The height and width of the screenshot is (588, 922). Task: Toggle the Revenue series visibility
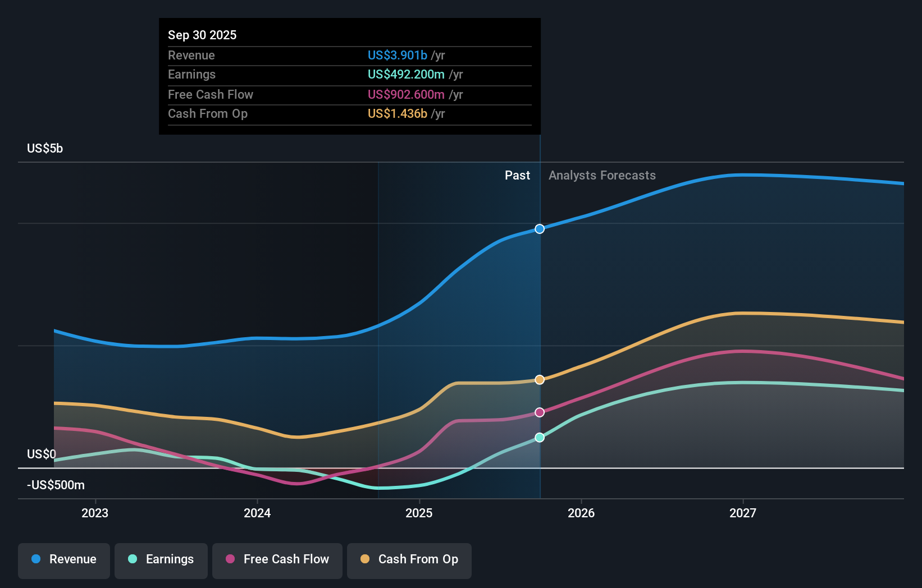63,559
